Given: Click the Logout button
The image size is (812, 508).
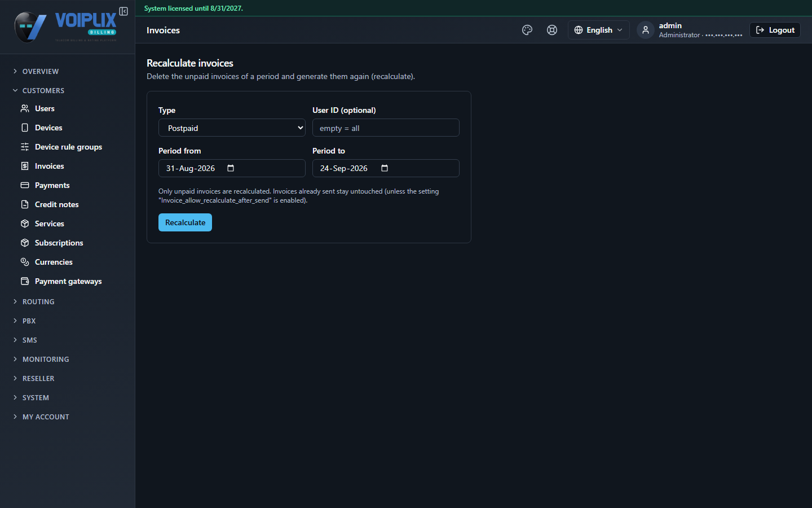Looking at the screenshot, I should coord(775,30).
